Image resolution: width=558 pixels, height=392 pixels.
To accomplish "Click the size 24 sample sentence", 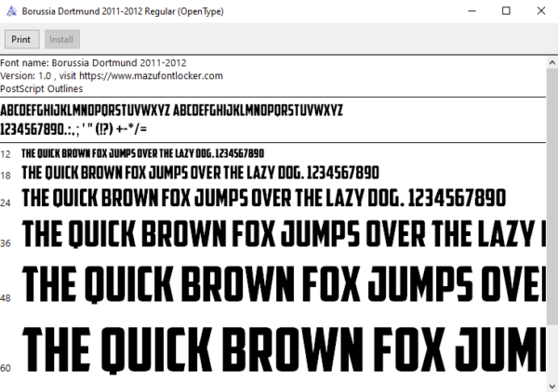I will pyautogui.click(x=264, y=198).
